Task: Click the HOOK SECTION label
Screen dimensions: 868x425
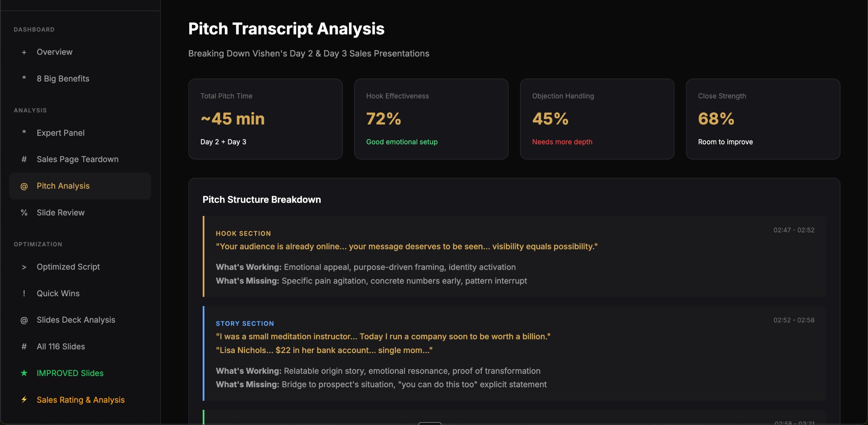Action: coord(243,233)
